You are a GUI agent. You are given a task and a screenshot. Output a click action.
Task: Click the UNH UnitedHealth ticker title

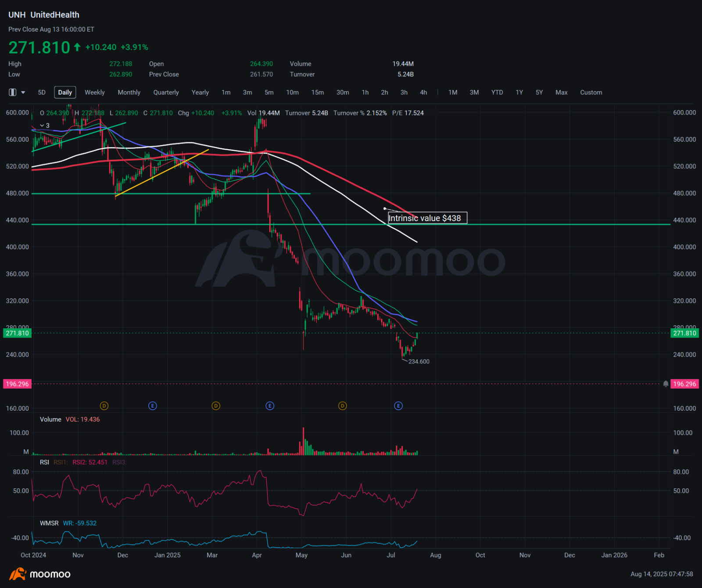44,15
